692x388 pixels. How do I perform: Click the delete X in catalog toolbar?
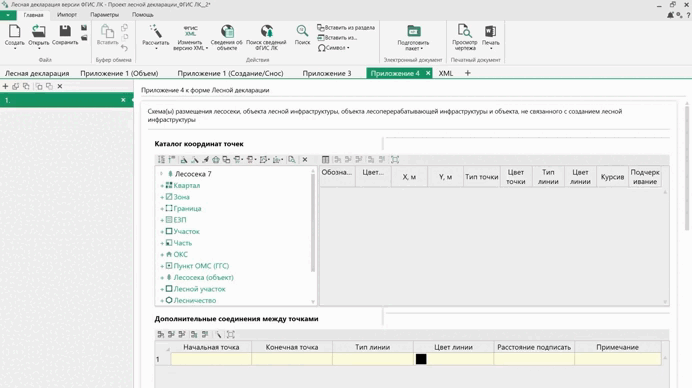coord(305,159)
